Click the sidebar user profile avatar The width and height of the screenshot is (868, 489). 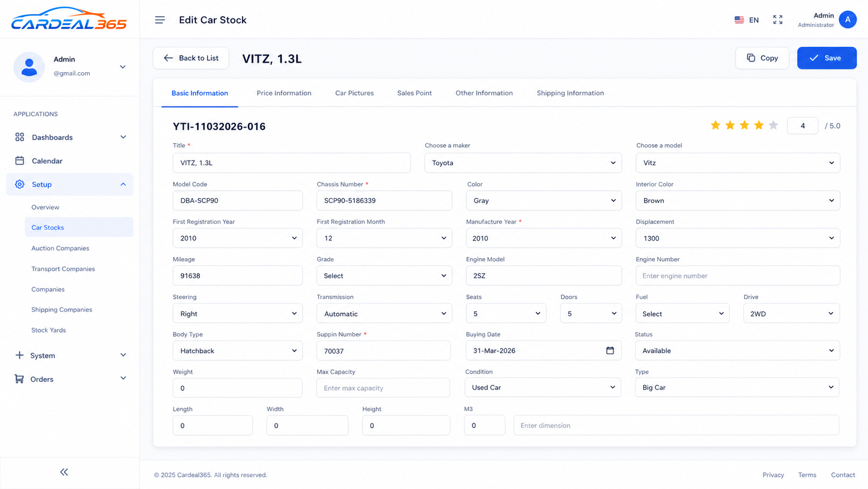(x=29, y=67)
